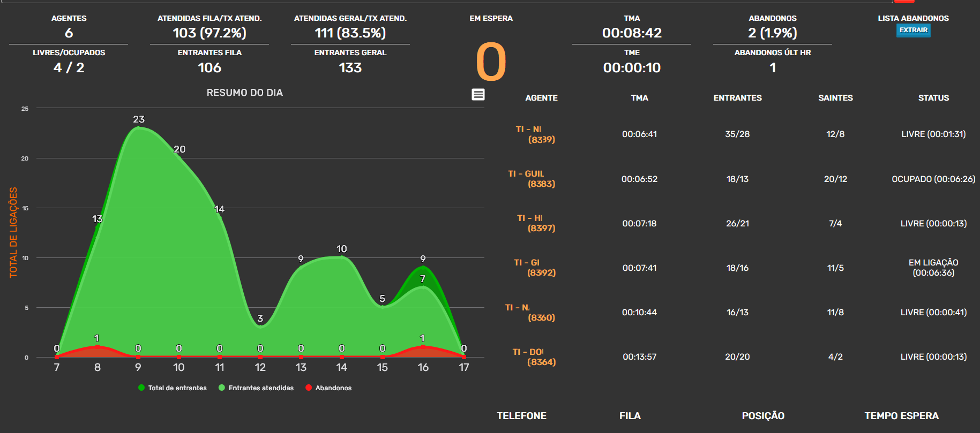This screenshot has width=980, height=433.
Task: Click the TEMPO ESPERA queue column header
Action: coord(901,416)
